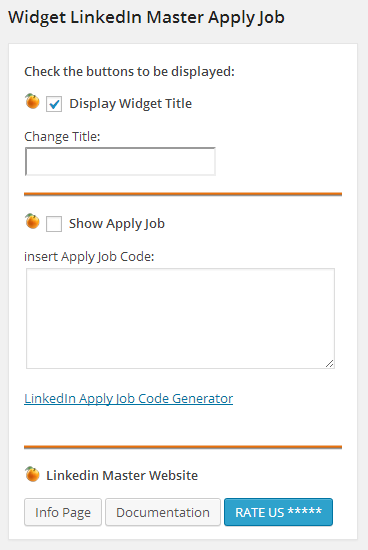Click the Change Title label
This screenshot has width=368, height=550.
tap(62, 136)
